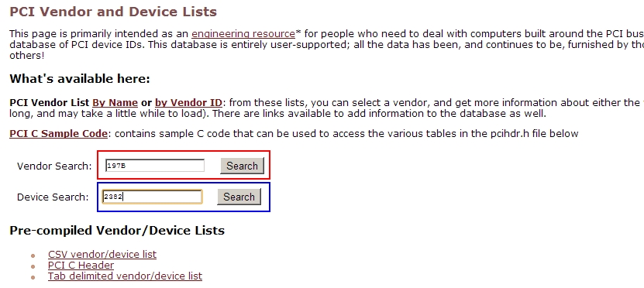The image size is (644, 288).
Task: Click the "Device Search:" label text
Action: (x=53, y=197)
